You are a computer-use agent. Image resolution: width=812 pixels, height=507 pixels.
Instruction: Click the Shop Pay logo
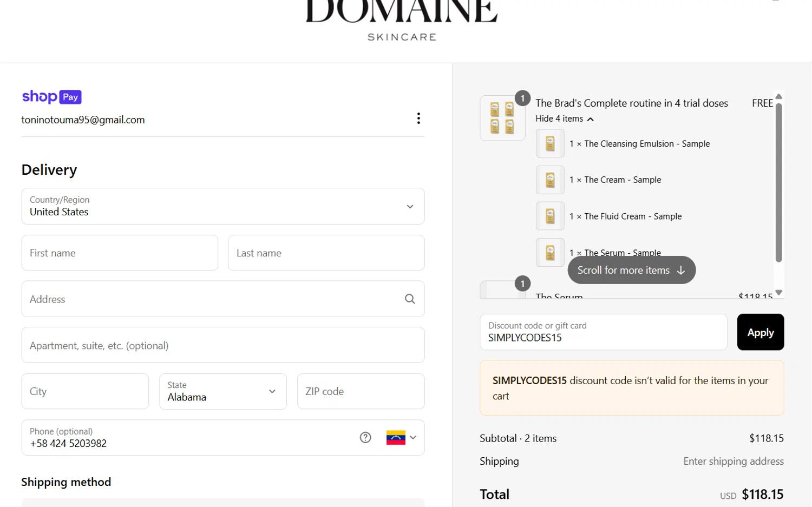tap(51, 97)
